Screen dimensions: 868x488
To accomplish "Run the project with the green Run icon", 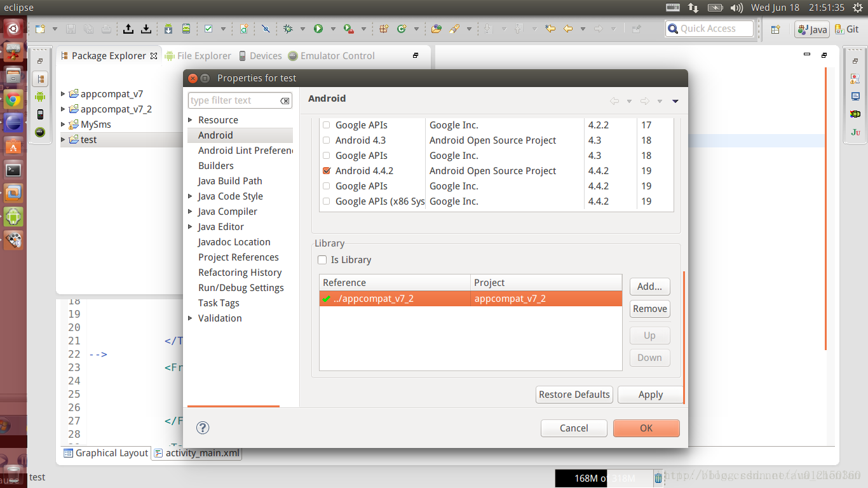I will [318, 29].
